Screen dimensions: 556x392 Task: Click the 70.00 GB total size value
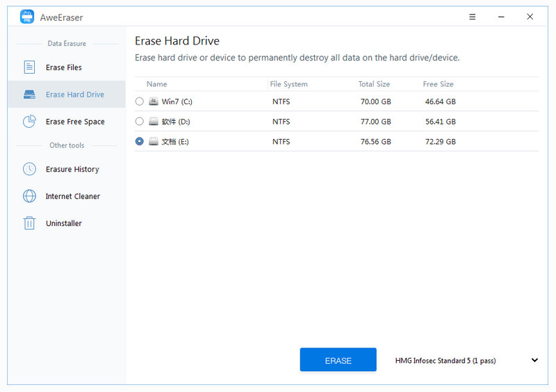click(375, 101)
